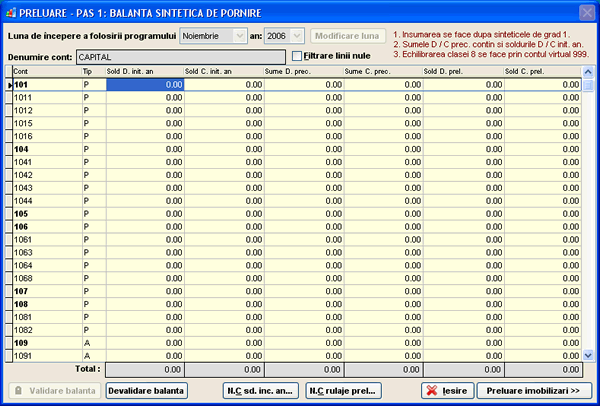The height and width of the screenshot is (406, 600).
Task: Click the red X Iesire button
Action: pyautogui.click(x=447, y=390)
